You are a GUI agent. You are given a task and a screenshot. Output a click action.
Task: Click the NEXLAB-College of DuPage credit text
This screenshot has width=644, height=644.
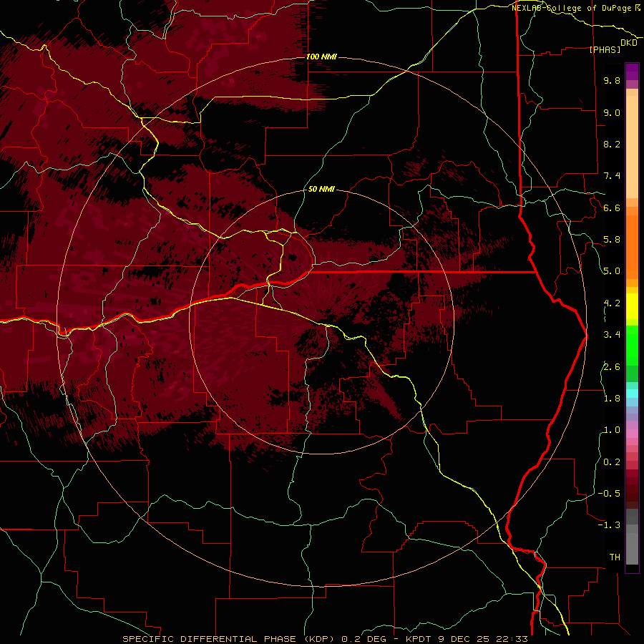pyautogui.click(x=572, y=8)
